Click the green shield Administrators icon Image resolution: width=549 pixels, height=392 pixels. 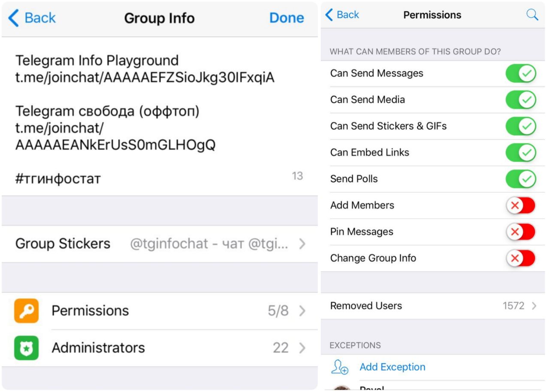coord(26,348)
